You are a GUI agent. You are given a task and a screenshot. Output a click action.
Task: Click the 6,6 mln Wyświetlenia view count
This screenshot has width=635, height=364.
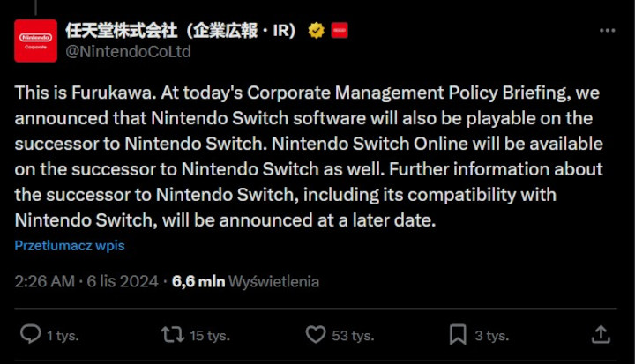pyautogui.click(x=246, y=282)
